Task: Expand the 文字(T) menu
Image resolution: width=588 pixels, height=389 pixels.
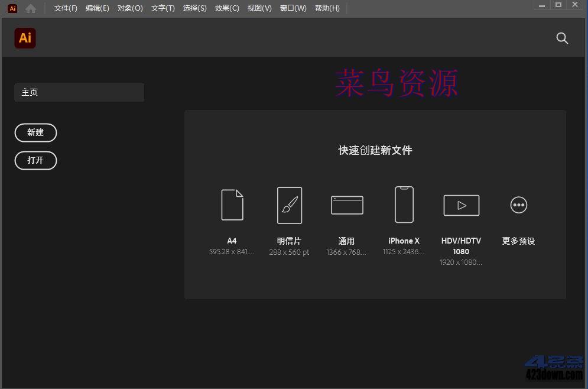Action: click(163, 8)
